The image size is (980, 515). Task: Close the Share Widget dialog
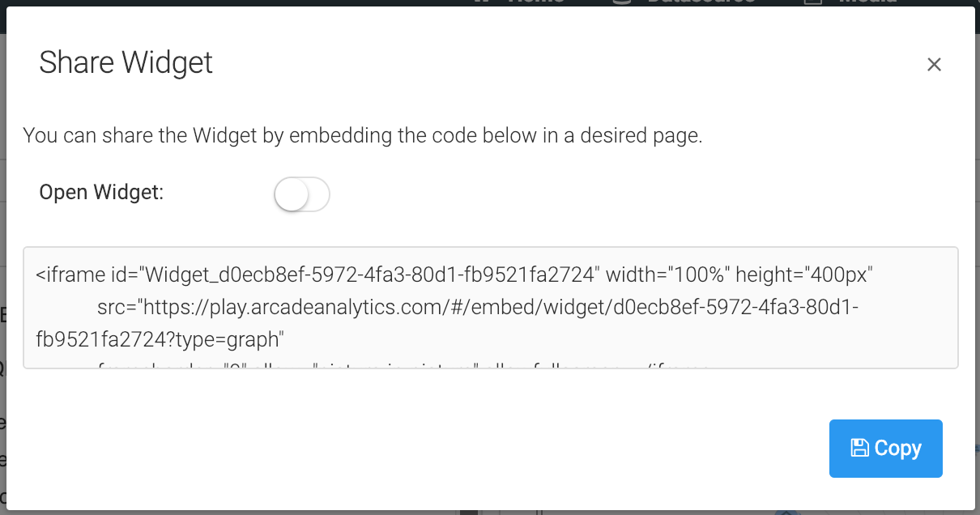point(934,65)
